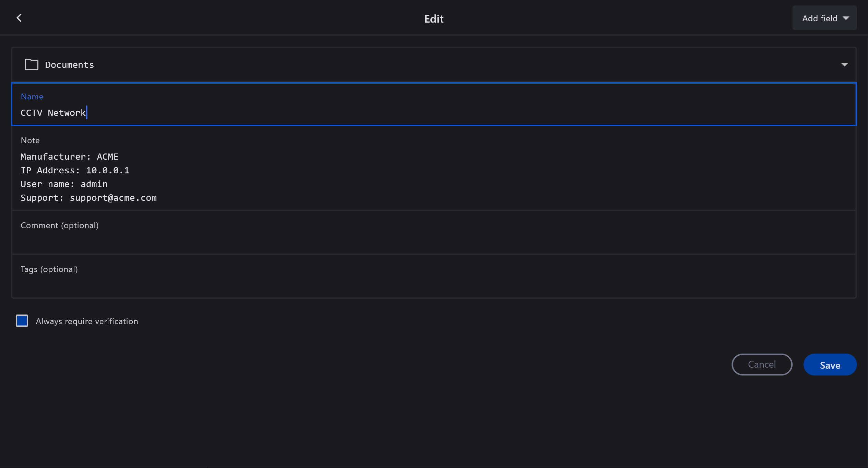This screenshot has width=868, height=468.
Task: Expand the Documents folder dropdown arrow
Action: 844,65
